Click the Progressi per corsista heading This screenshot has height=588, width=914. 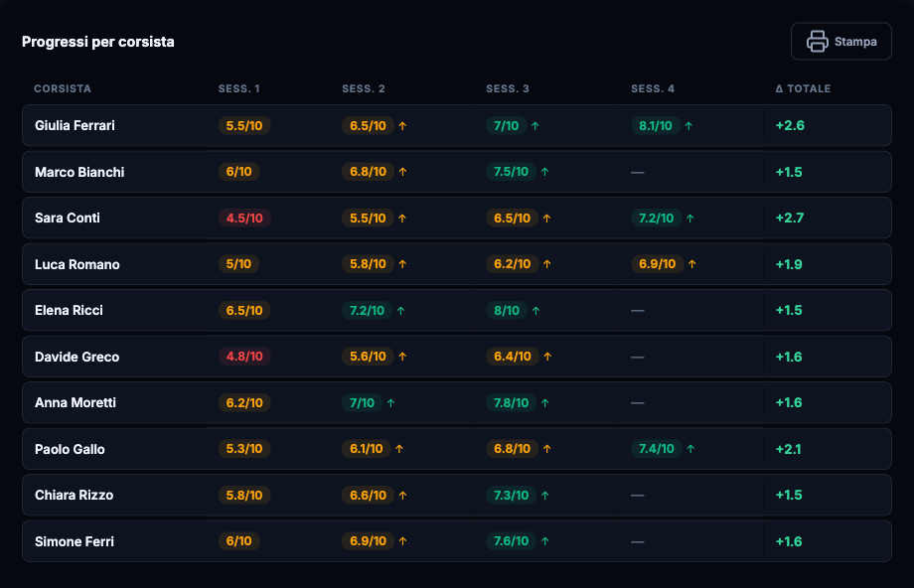point(98,42)
